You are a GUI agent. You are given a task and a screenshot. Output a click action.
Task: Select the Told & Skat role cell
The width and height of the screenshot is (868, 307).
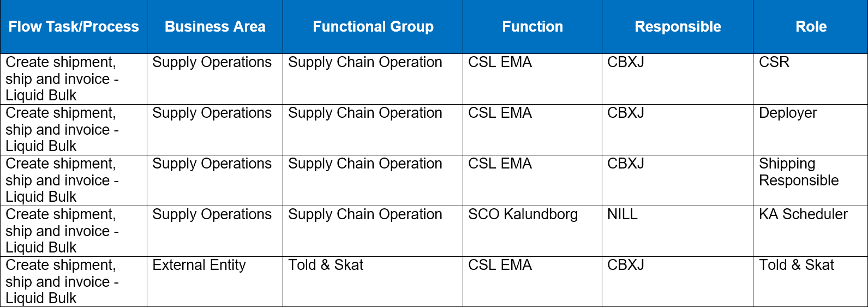[x=811, y=281]
